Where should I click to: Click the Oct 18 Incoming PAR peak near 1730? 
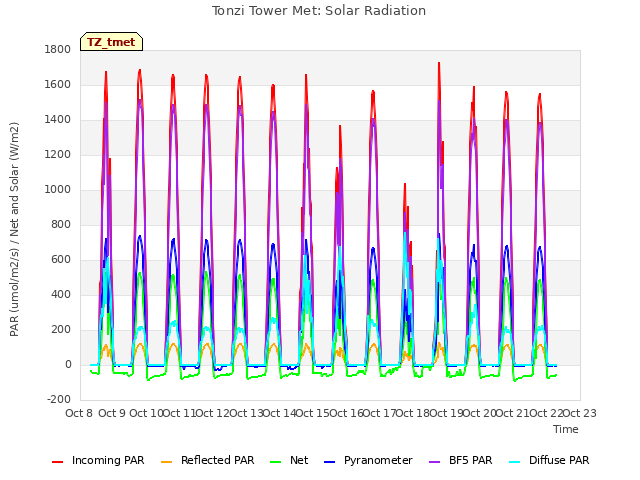coord(439,63)
